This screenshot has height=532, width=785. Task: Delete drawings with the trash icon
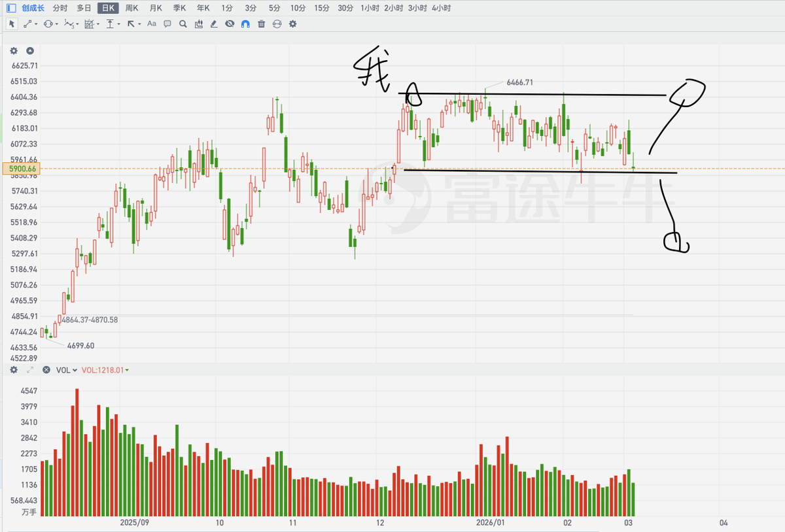(262, 24)
